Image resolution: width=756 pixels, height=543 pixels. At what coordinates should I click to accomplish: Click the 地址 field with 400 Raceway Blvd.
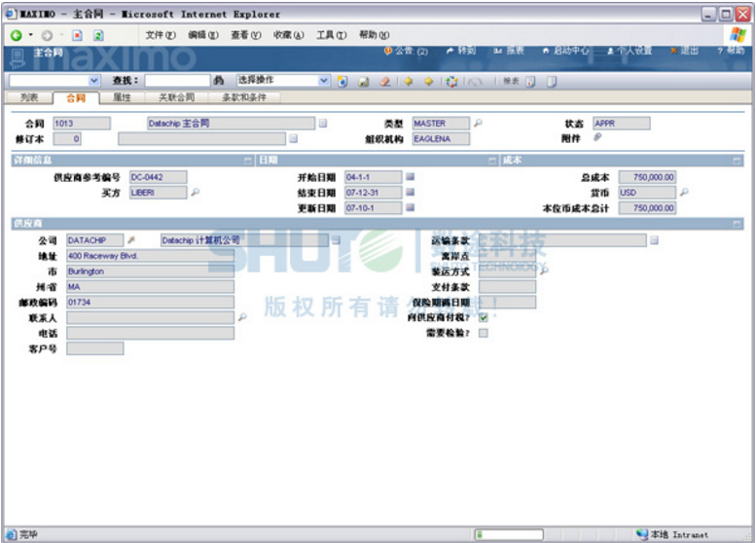pos(151,256)
